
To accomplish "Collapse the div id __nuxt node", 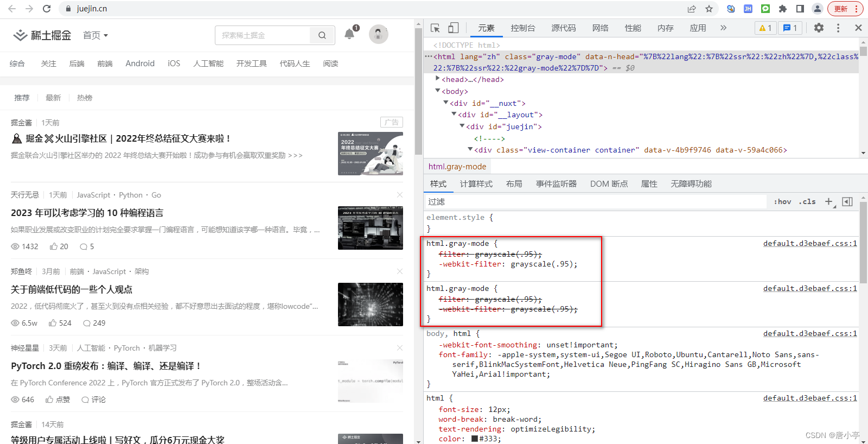I will click(x=445, y=103).
